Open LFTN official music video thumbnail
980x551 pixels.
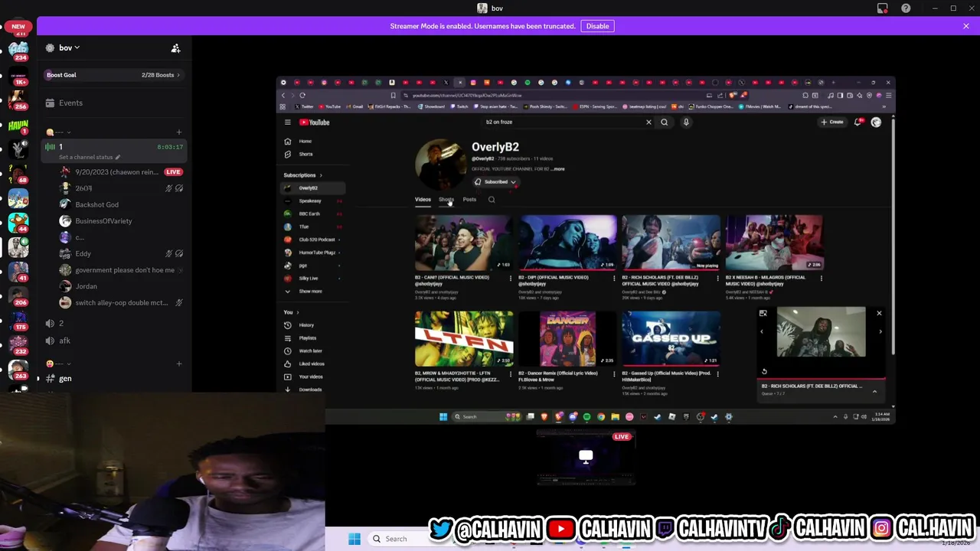(464, 338)
